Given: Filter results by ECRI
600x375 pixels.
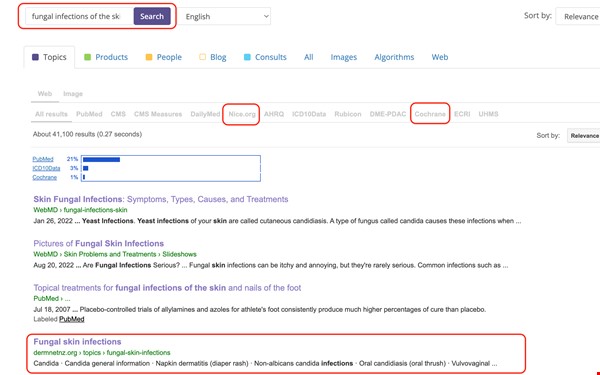Looking at the screenshot, I should pos(462,114).
